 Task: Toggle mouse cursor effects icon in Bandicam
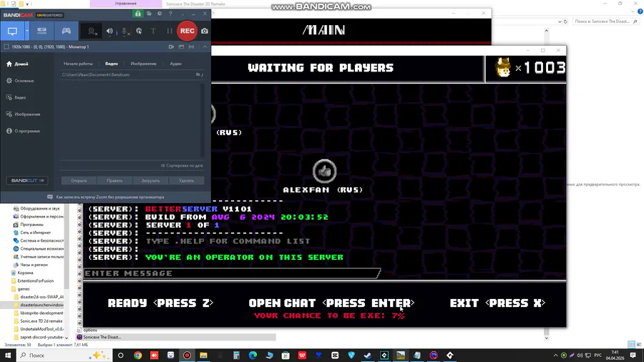pyautogui.click(x=139, y=31)
